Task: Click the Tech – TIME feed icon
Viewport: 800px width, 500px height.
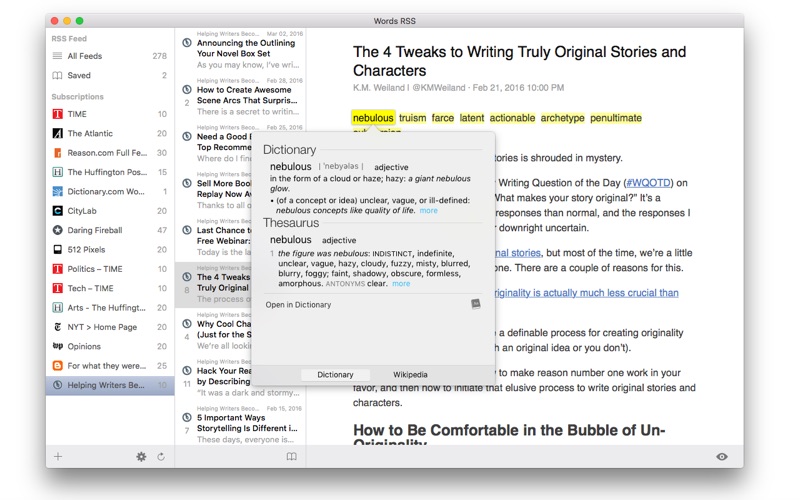Action: click(x=58, y=288)
